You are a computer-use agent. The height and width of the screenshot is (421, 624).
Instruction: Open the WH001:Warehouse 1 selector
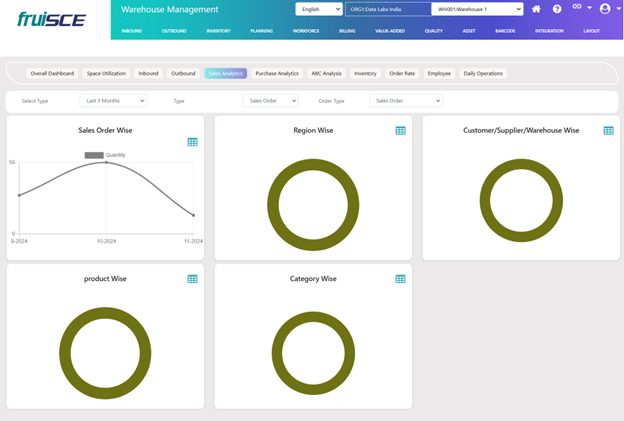[477, 9]
